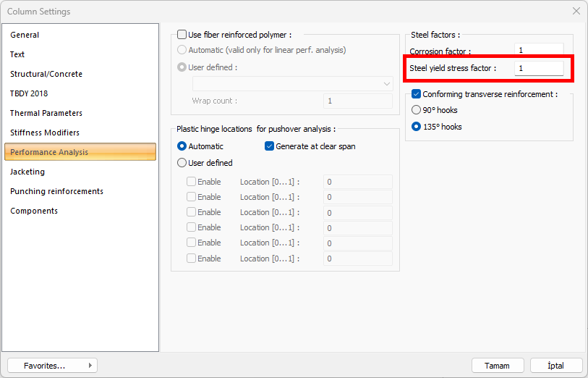This screenshot has width=588, height=378.
Task: Uncheck Conforming transverse reinforcement
Action: click(x=416, y=94)
